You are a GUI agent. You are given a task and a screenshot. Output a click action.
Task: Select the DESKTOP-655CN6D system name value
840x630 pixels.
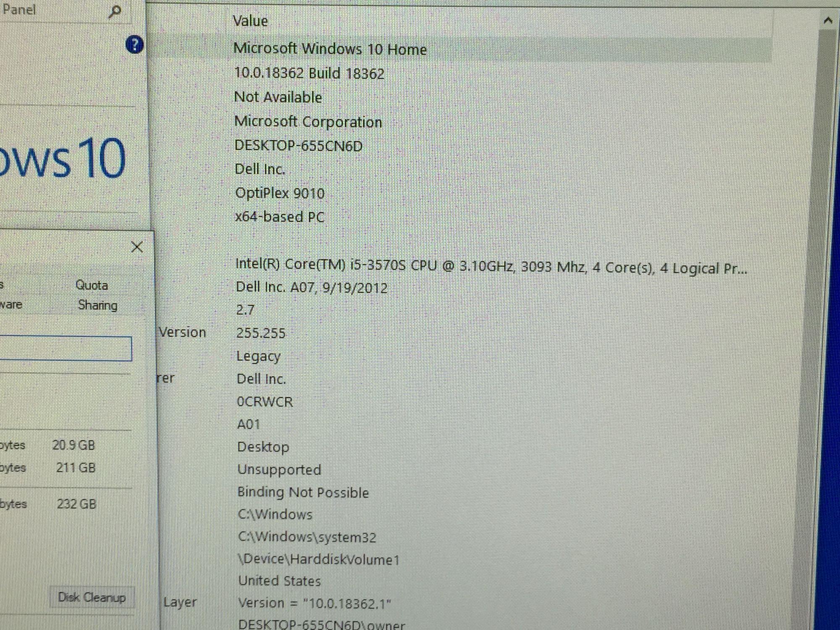coord(299,146)
